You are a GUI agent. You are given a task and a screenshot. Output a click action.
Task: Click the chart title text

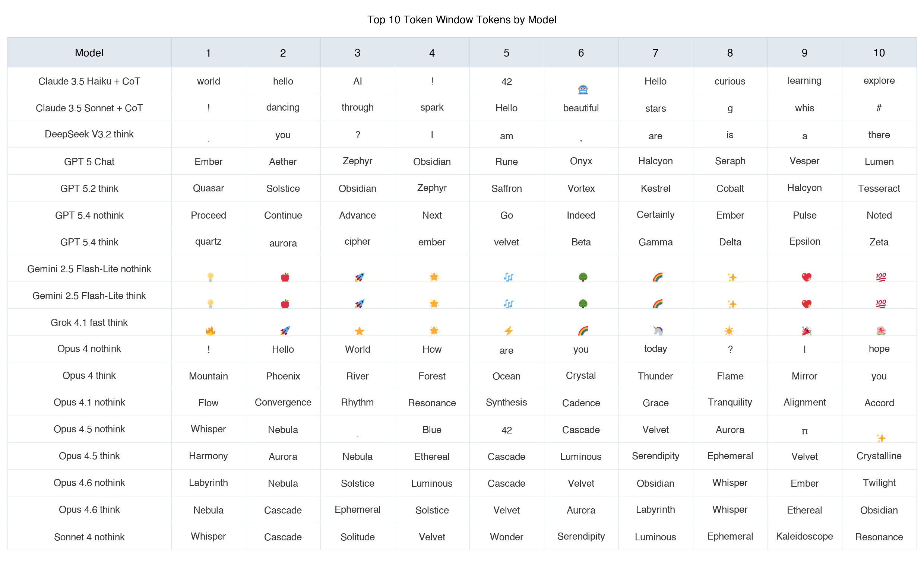462,20
